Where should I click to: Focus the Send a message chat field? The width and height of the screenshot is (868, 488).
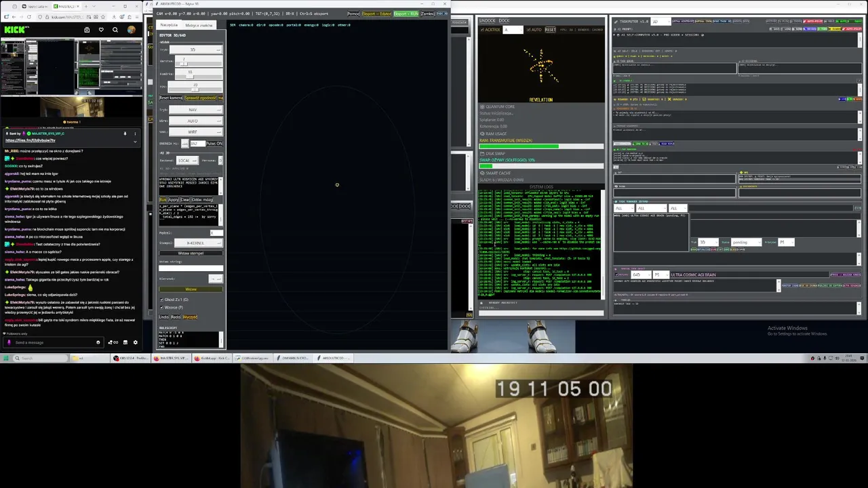[53, 342]
